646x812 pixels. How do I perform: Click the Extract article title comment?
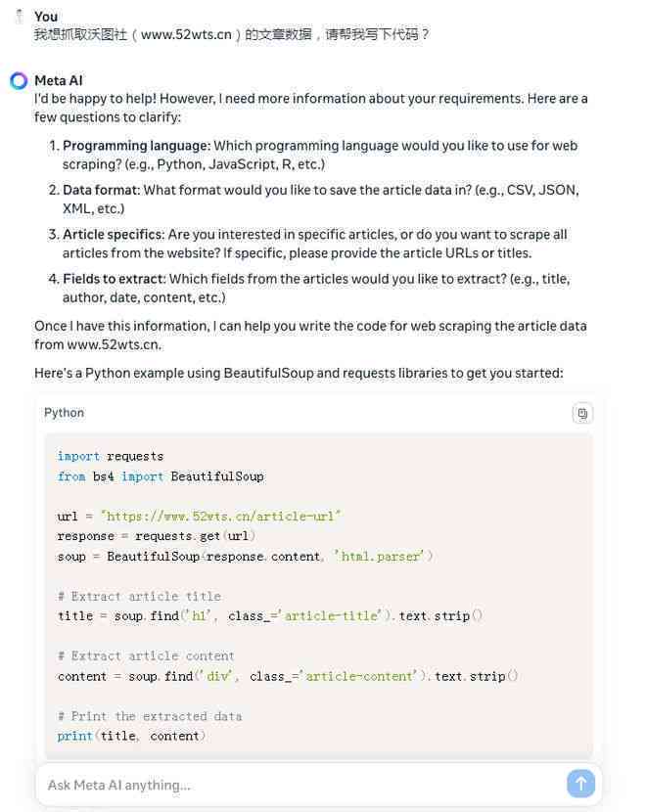pyautogui.click(x=139, y=597)
